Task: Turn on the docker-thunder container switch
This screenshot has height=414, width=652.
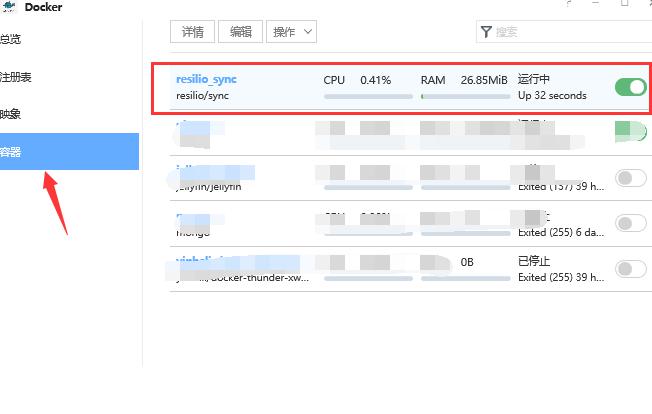Action: pyautogui.click(x=631, y=268)
